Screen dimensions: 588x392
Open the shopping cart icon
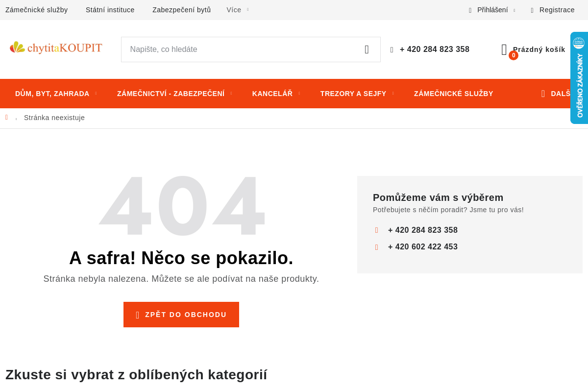pyautogui.click(x=504, y=49)
